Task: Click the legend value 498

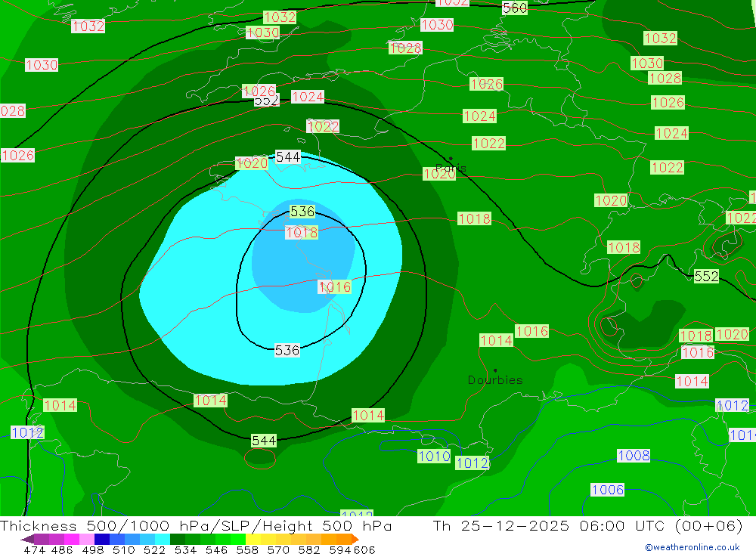Action: (x=92, y=549)
